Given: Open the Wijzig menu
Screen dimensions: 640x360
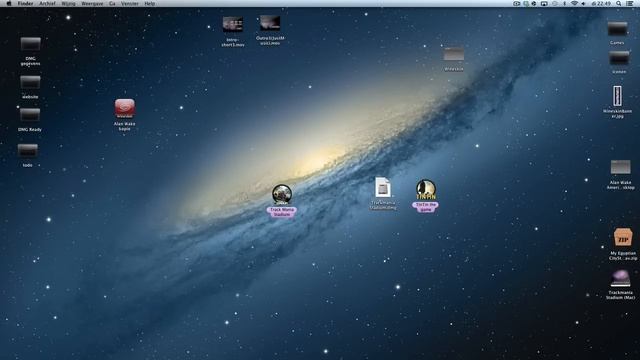Looking at the screenshot, I should [x=68, y=3].
